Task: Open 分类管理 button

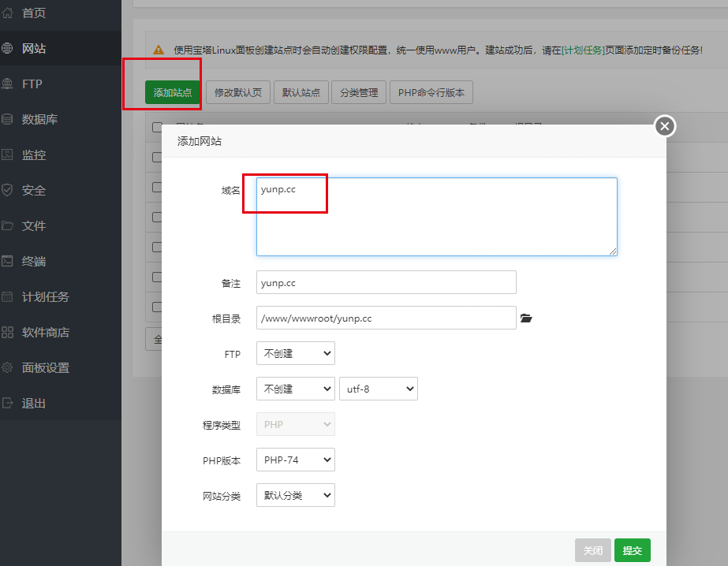Action: pyautogui.click(x=360, y=92)
